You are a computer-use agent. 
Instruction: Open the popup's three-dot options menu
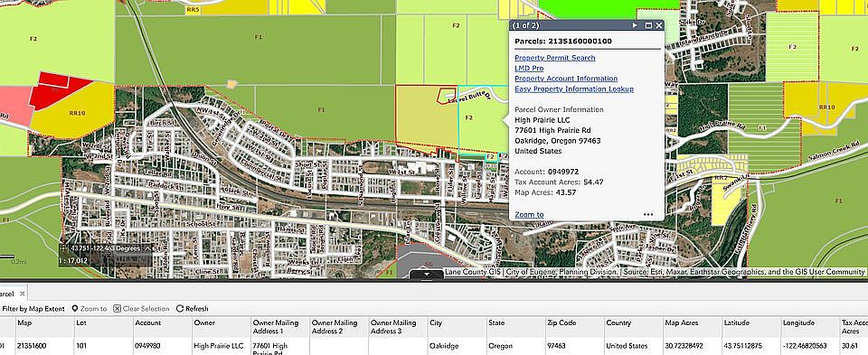(648, 215)
